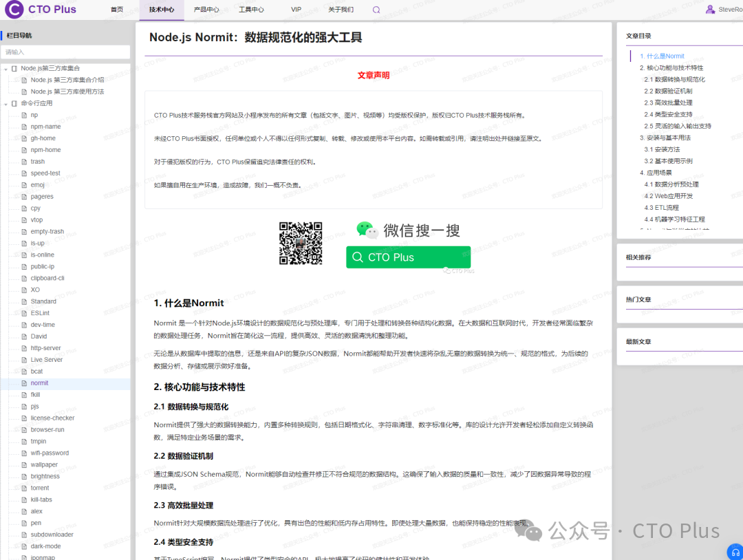This screenshot has height=560, width=743.
Task: Click the 请输入 sidebar search field
Action: tap(65, 52)
